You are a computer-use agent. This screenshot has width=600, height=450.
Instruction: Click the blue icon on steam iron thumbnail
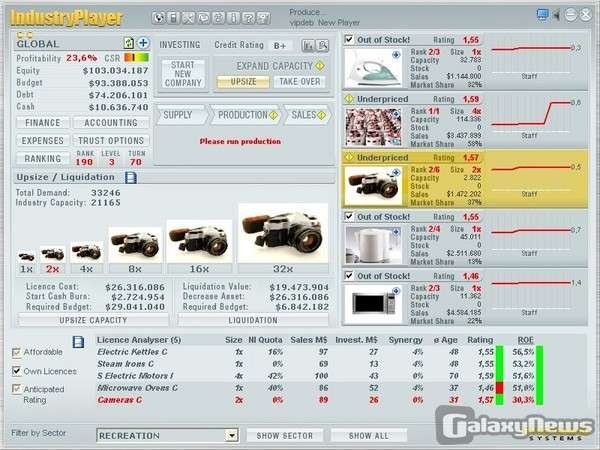pos(396,55)
